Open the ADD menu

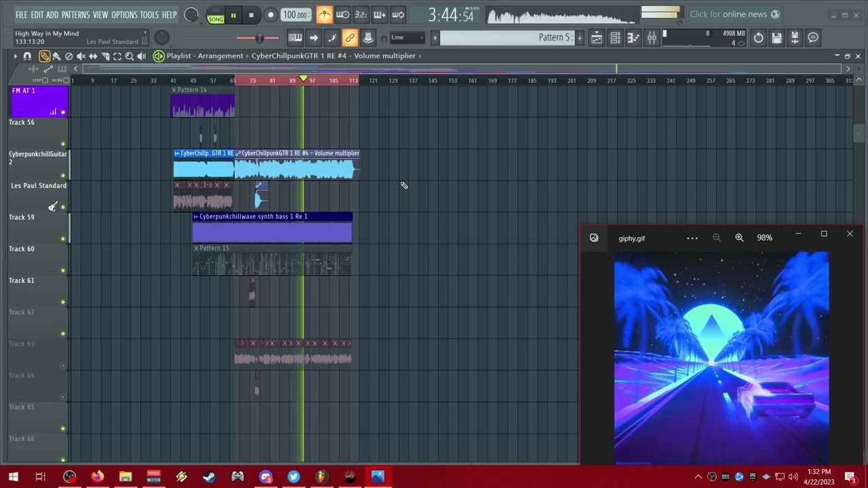coord(52,15)
